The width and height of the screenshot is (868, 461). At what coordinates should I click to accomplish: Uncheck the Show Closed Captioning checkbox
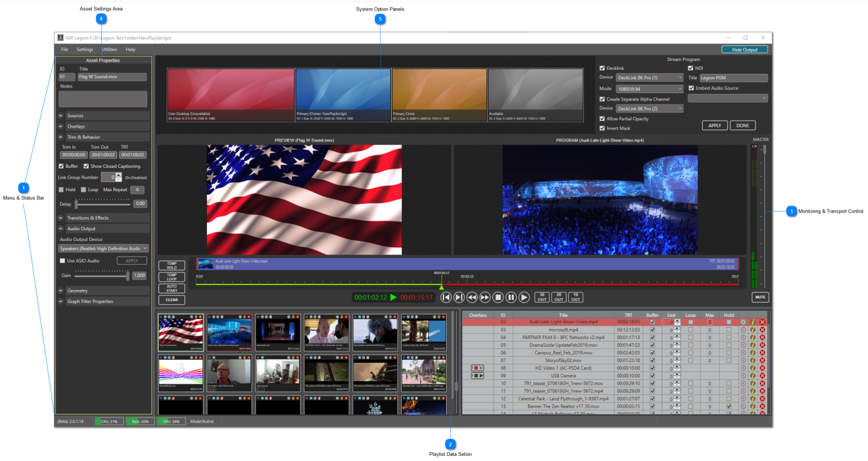[x=86, y=167]
